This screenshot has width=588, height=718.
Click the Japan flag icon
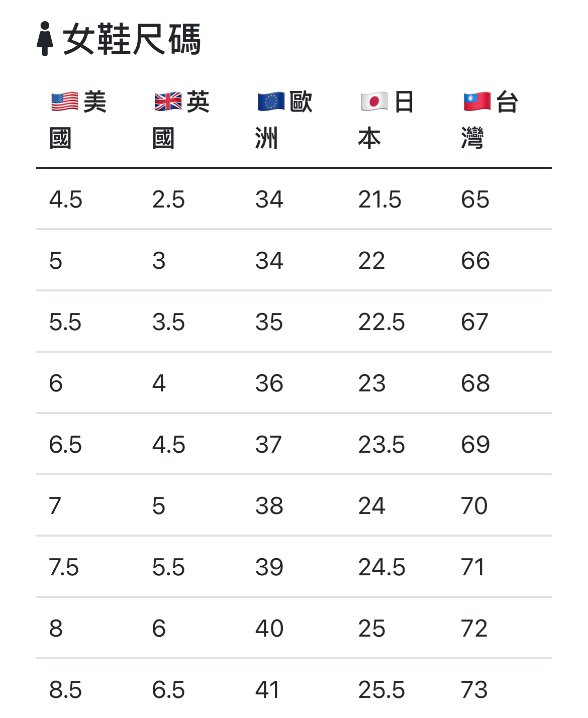coord(374,102)
